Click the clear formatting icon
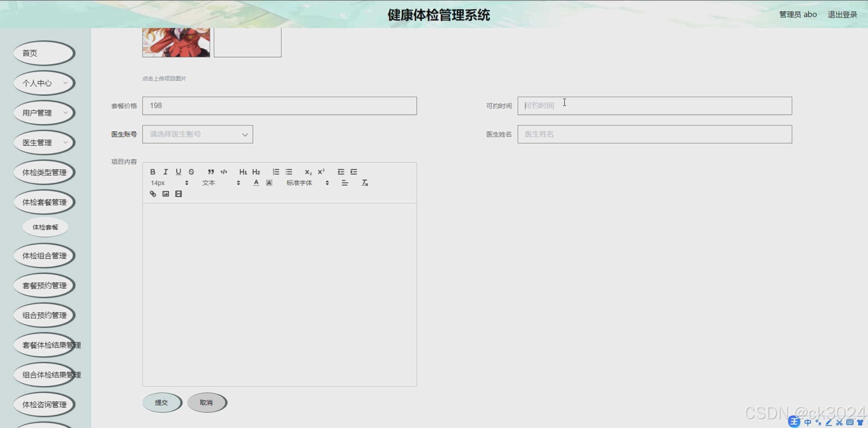 click(365, 183)
